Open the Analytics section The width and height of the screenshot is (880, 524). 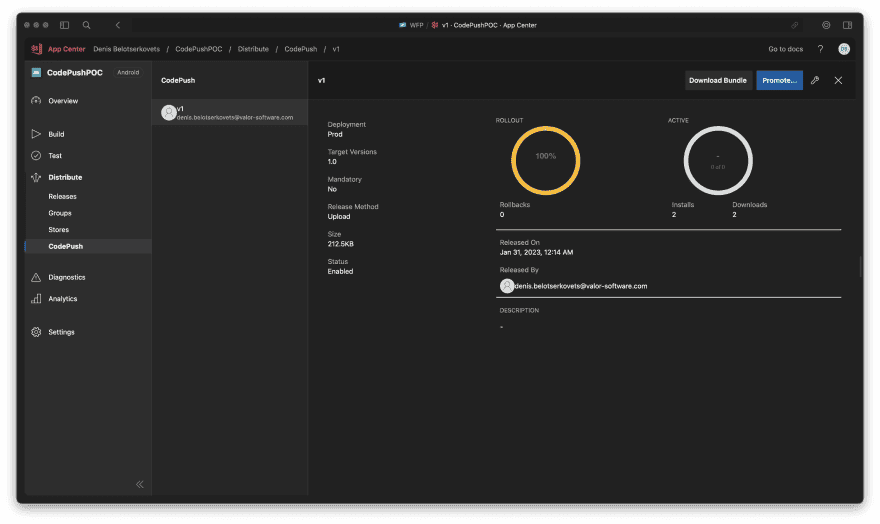pos(62,299)
